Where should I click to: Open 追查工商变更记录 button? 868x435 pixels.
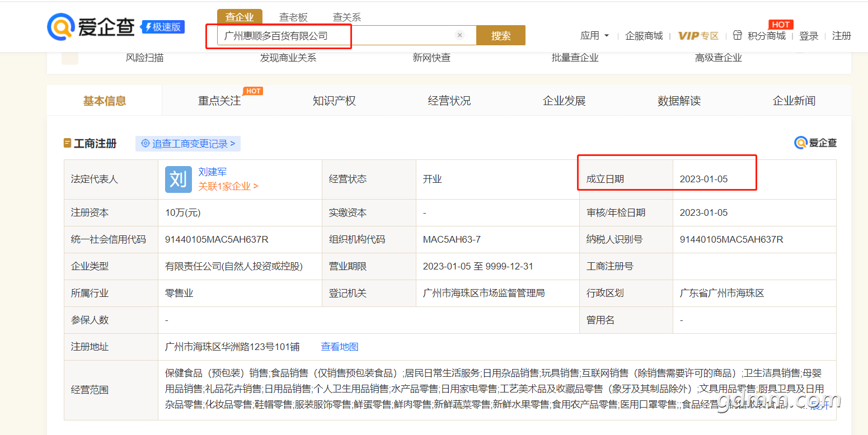click(188, 144)
